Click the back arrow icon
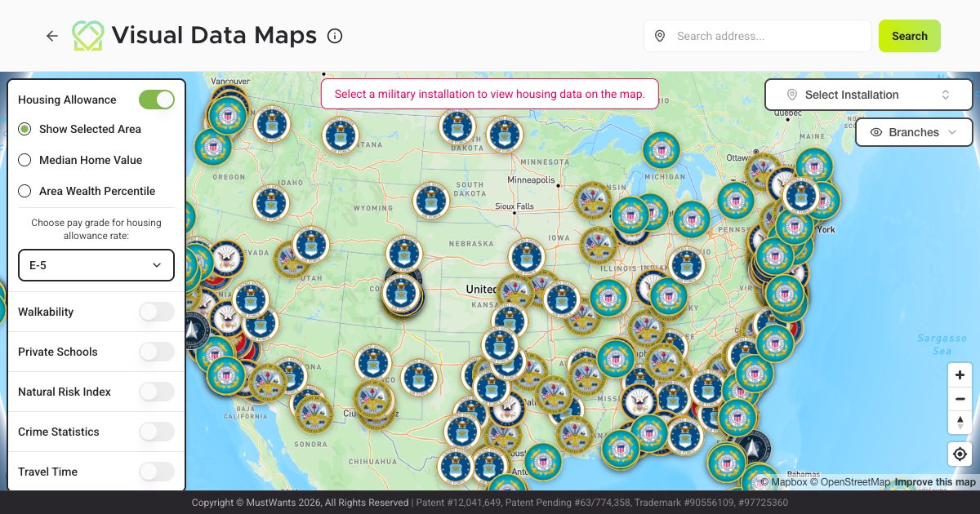 [x=52, y=36]
